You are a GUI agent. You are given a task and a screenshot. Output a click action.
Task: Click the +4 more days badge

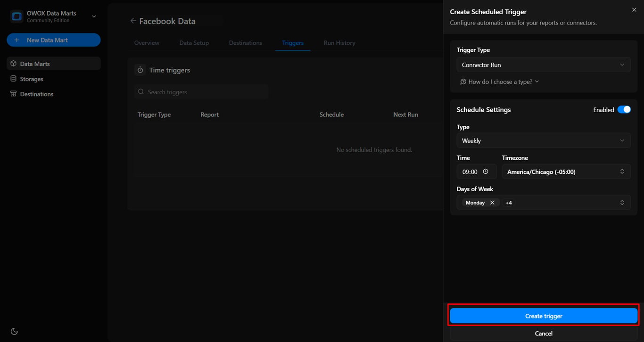[509, 203]
